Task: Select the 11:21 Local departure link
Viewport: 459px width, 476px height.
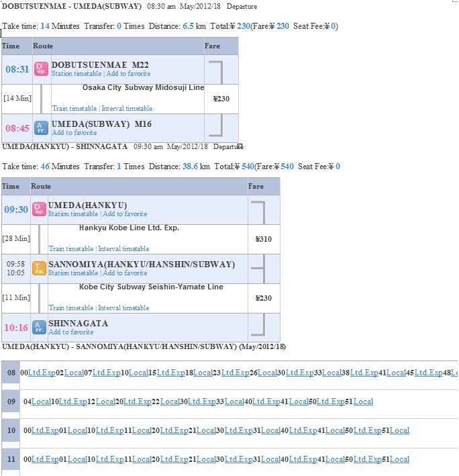Action: [206, 459]
